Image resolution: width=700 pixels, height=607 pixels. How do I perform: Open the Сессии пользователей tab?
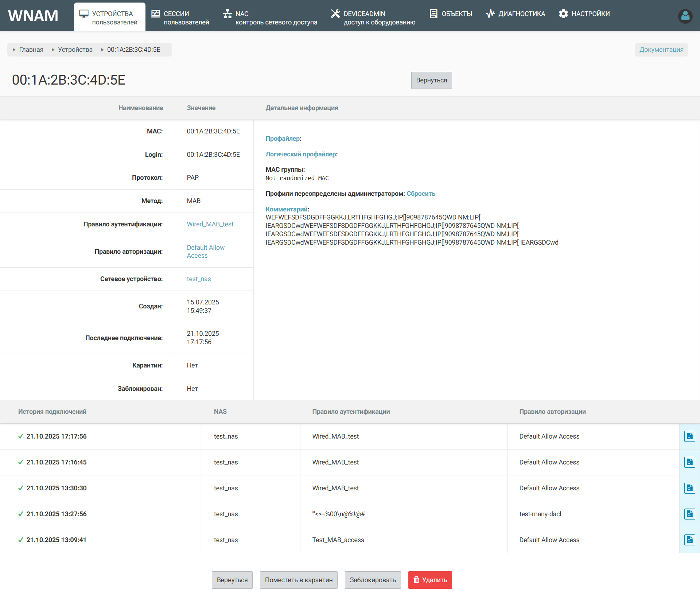tap(180, 17)
